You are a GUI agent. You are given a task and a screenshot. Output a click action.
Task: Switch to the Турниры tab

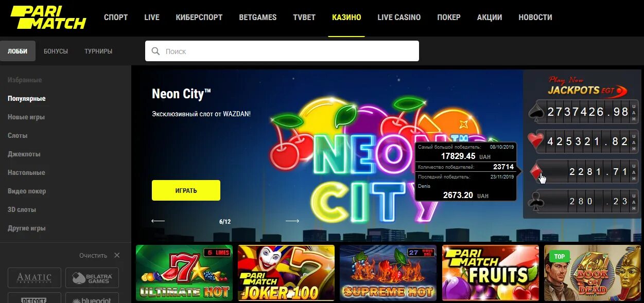98,51
